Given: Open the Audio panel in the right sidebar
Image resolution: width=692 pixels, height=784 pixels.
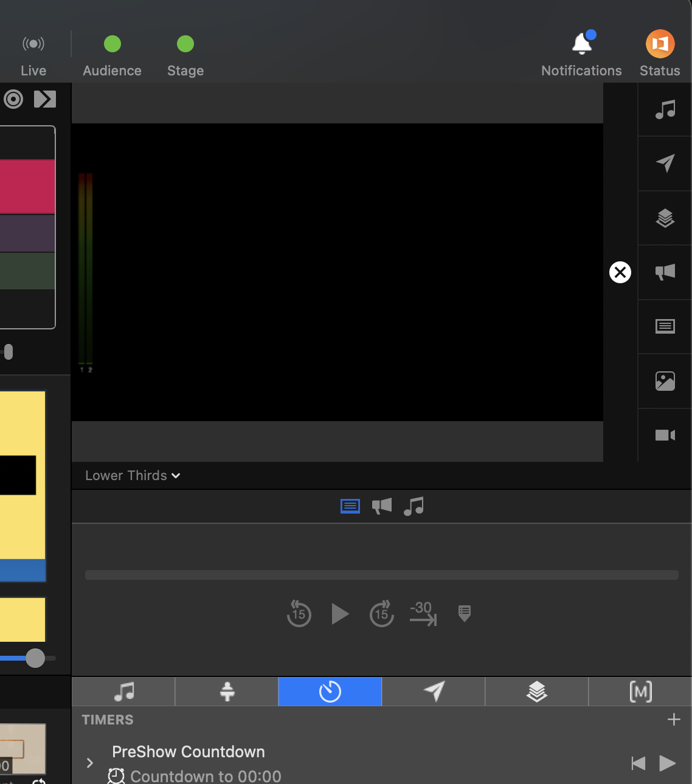Looking at the screenshot, I should click(x=664, y=109).
